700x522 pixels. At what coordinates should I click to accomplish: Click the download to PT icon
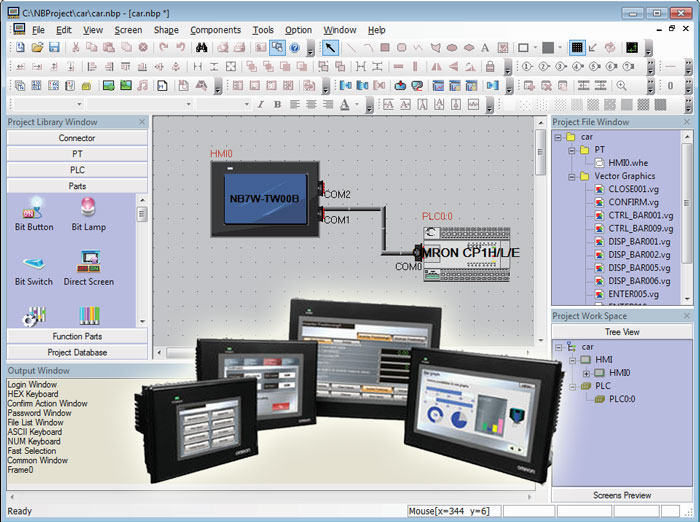click(x=400, y=85)
